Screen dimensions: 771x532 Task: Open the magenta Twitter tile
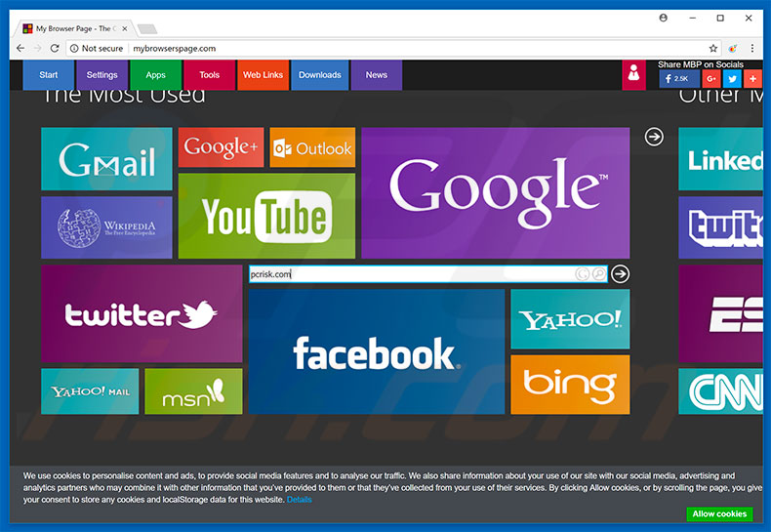coord(142,313)
